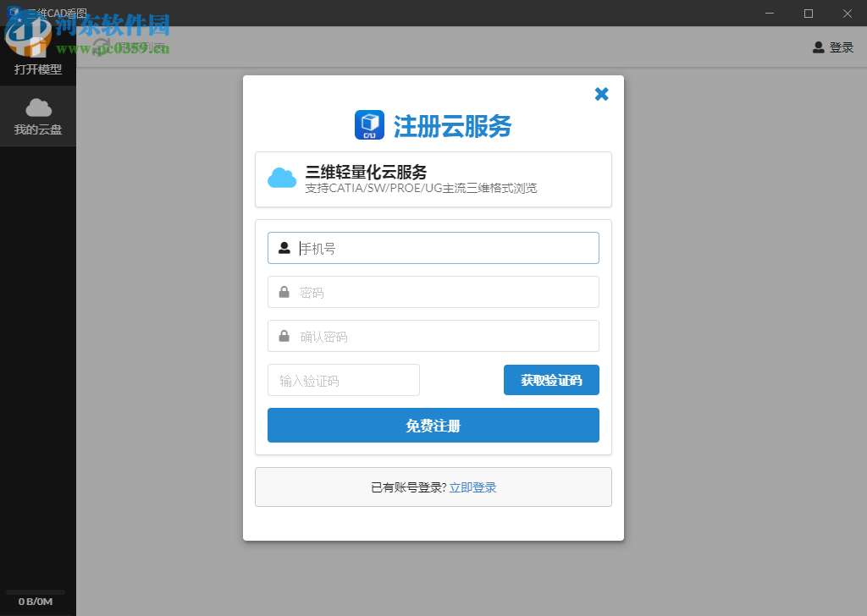Open login form via 立即登录 link
Image resolution: width=867 pixels, height=616 pixels.
tap(472, 487)
